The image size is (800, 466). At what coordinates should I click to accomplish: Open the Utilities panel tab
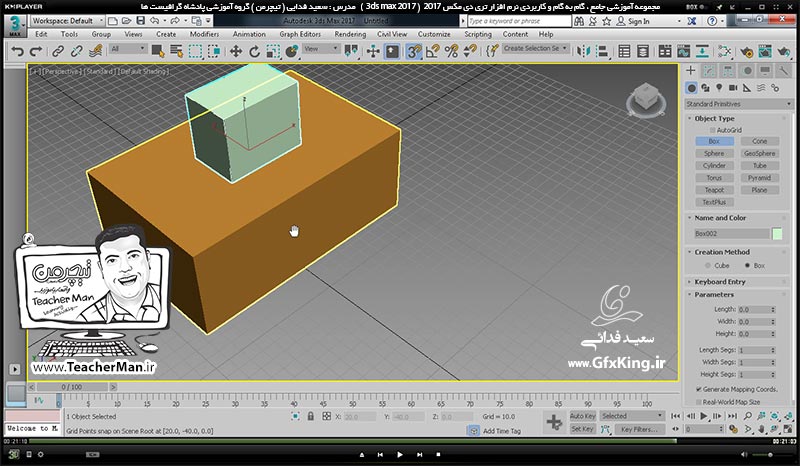[783, 71]
